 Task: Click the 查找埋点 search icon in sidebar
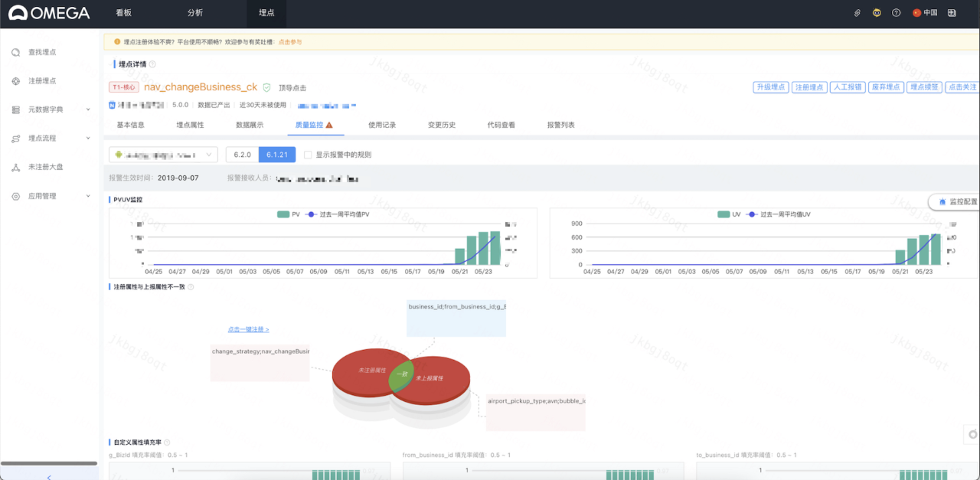(16, 52)
